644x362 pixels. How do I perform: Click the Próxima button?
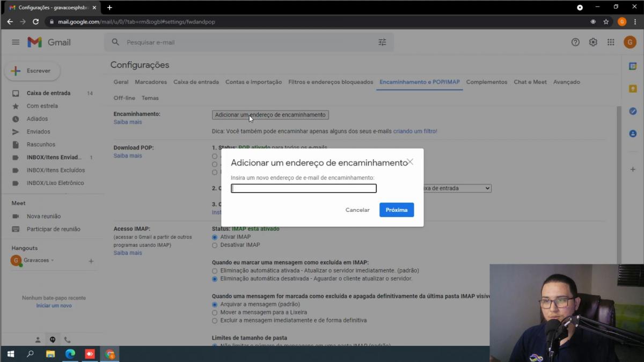pos(397,210)
